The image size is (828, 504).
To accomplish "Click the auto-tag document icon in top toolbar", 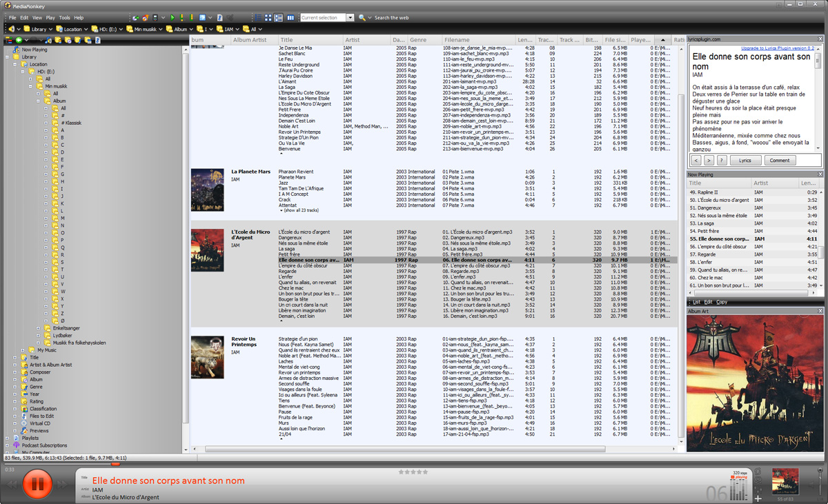I will click(x=220, y=18).
